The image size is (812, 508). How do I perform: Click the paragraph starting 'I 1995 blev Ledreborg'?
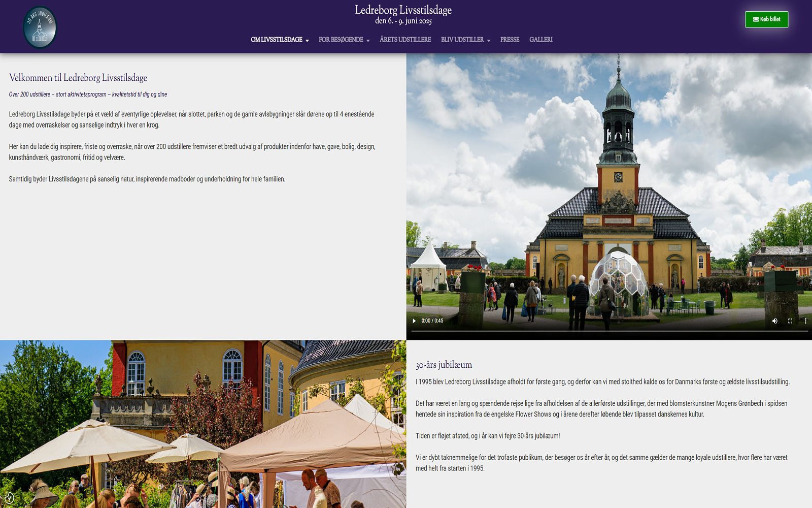[602, 382]
